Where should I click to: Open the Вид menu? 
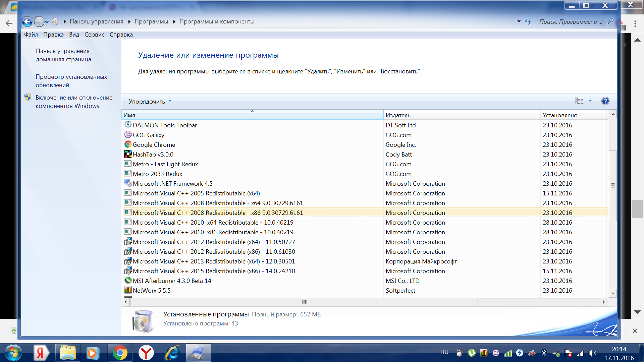coord(74,35)
